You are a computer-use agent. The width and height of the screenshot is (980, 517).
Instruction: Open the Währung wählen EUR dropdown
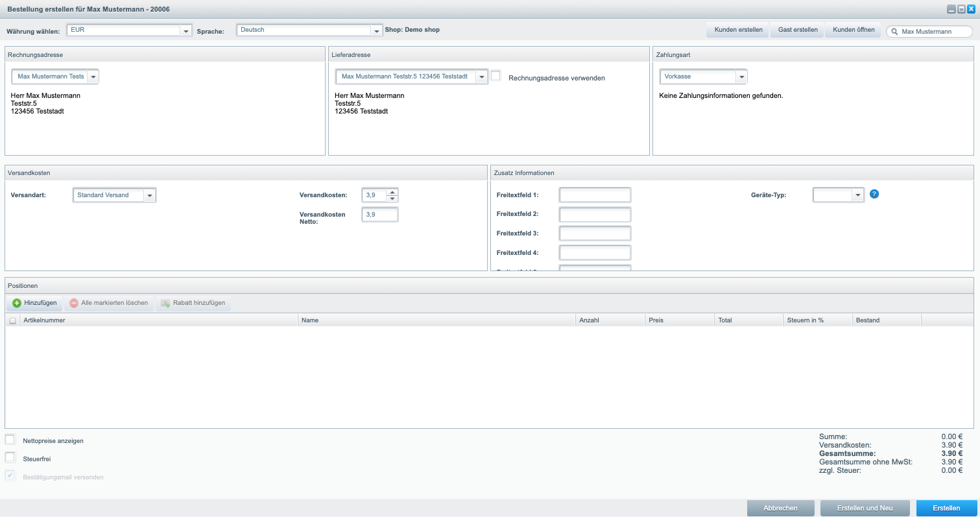[x=185, y=30]
